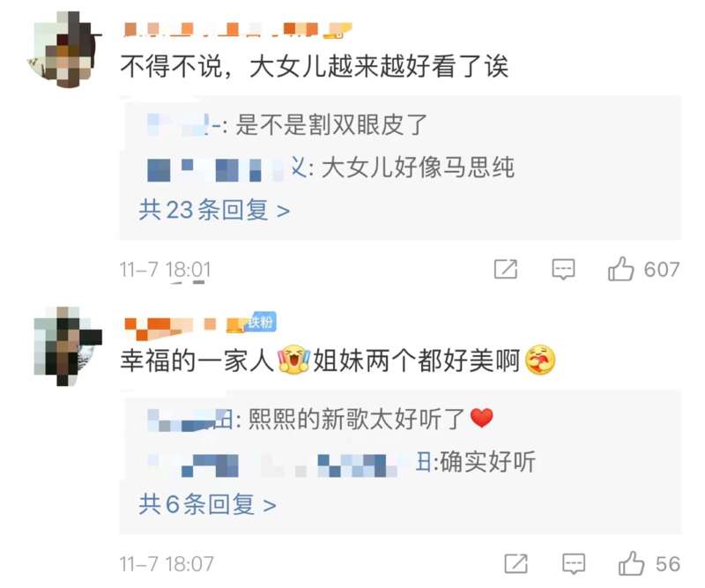705x588 pixels.
Task: Open second commenter's avatar
Action: (69, 346)
